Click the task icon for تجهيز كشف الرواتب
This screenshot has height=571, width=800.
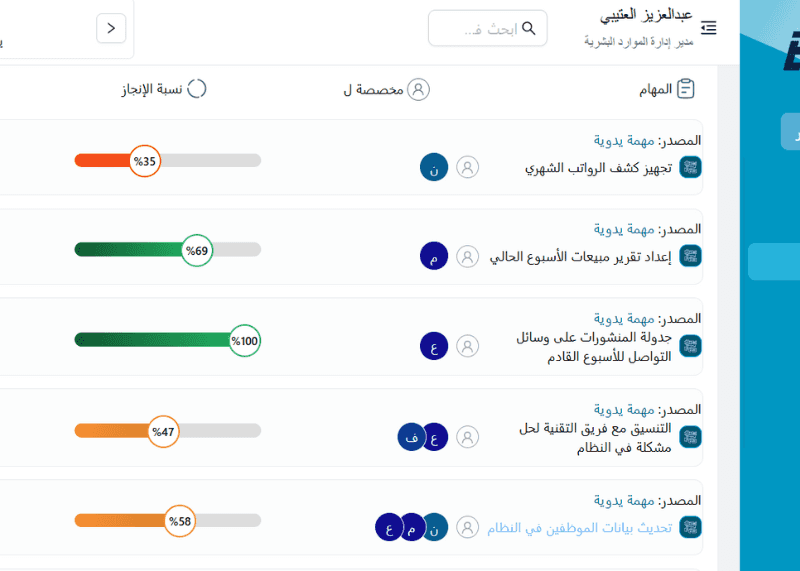pyautogui.click(x=690, y=168)
